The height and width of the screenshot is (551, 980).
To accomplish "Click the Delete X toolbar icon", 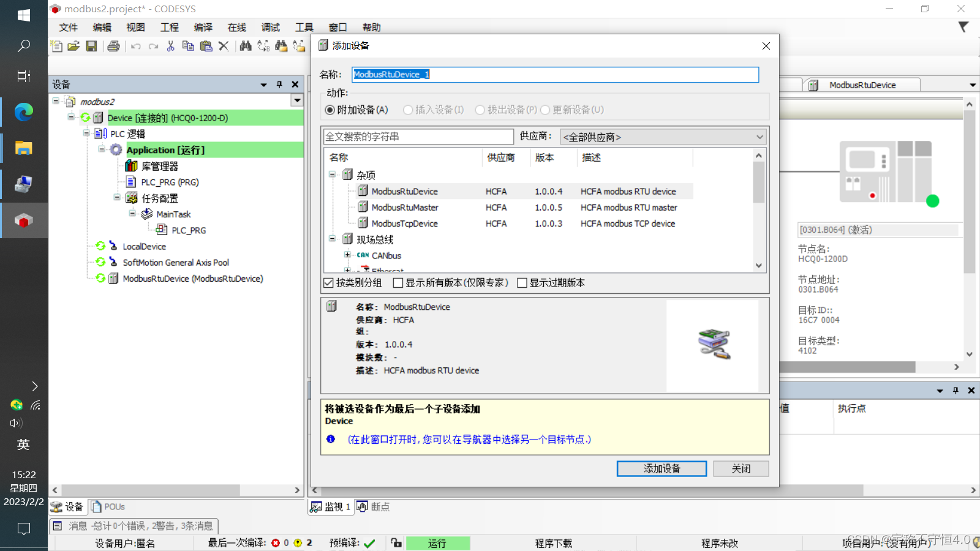I will coord(224,46).
